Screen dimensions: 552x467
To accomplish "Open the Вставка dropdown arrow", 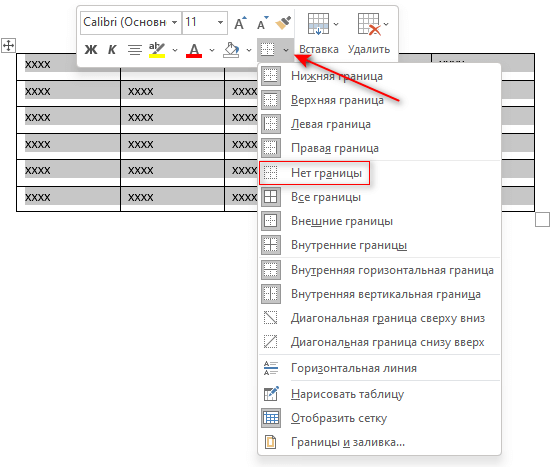I will pyautogui.click(x=336, y=24).
